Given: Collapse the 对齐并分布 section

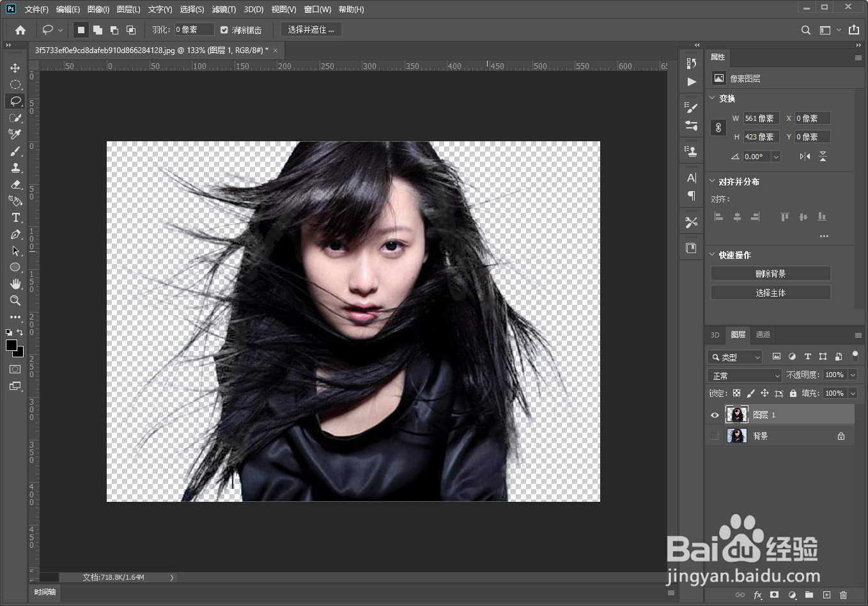Looking at the screenshot, I should tap(713, 181).
